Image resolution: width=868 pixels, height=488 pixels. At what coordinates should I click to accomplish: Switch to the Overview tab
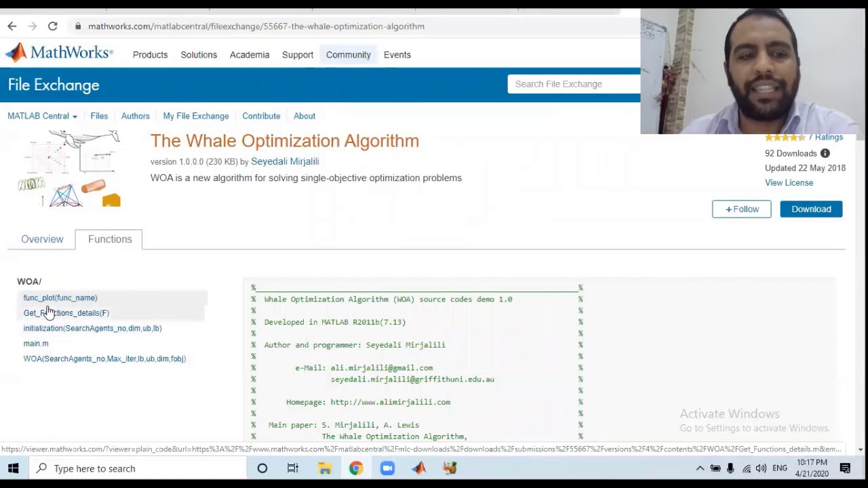[x=42, y=239]
